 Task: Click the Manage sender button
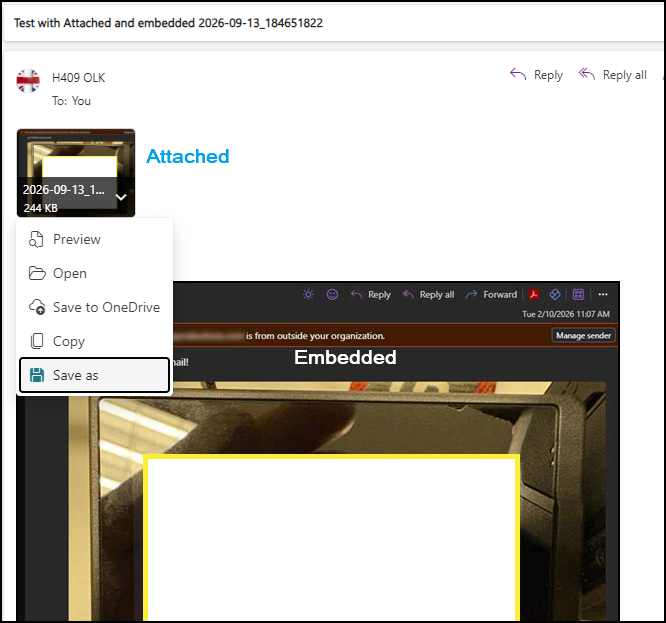pyautogui.click(x=583, y=335)
